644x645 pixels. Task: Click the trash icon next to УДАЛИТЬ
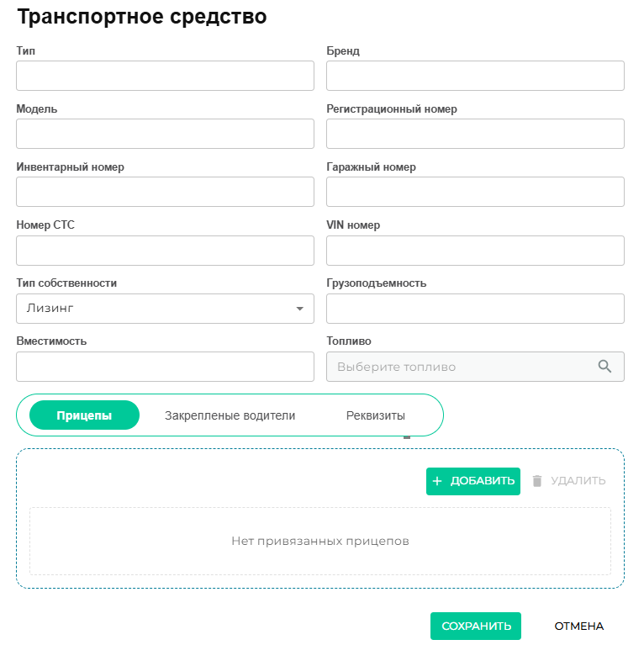coord(536,481)
